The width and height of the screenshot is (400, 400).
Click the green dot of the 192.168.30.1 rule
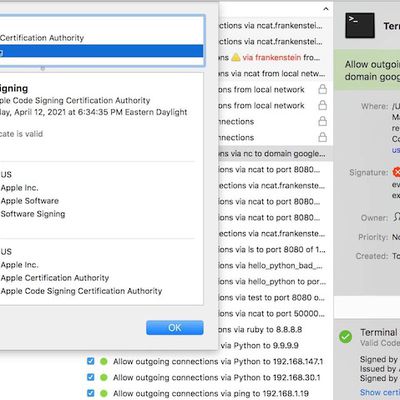tap(104, 377)
